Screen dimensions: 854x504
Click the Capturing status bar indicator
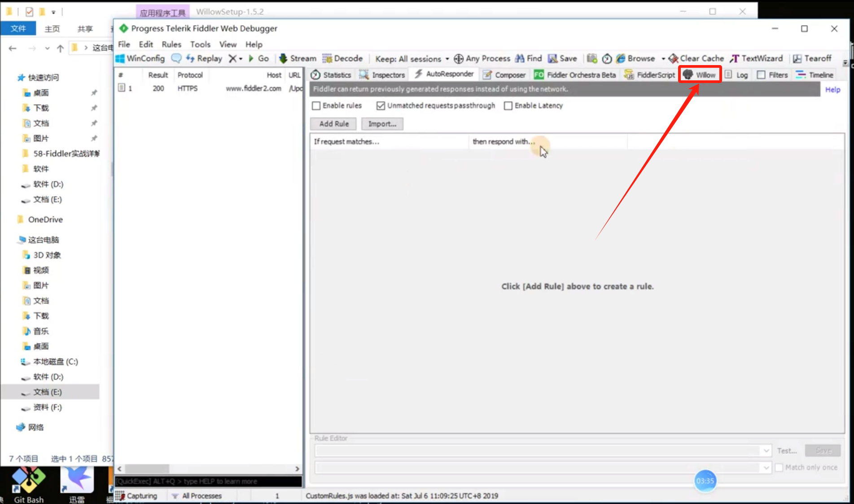coord(136,495)
